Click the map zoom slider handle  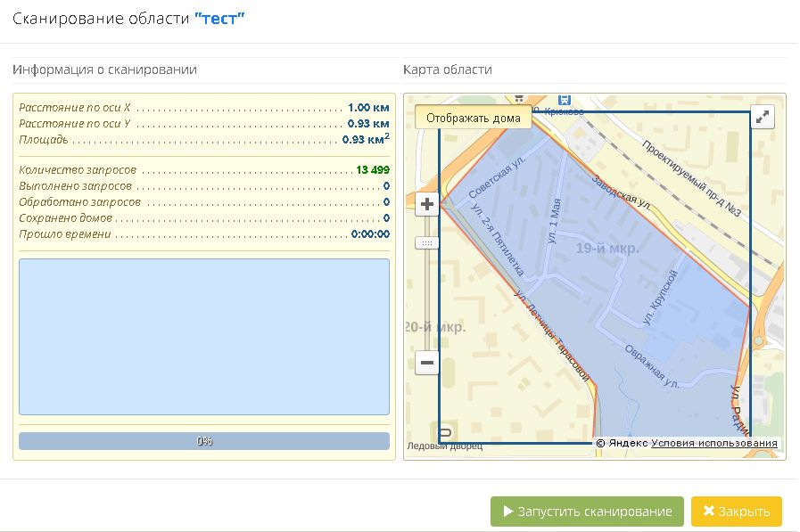coord(427,243)
